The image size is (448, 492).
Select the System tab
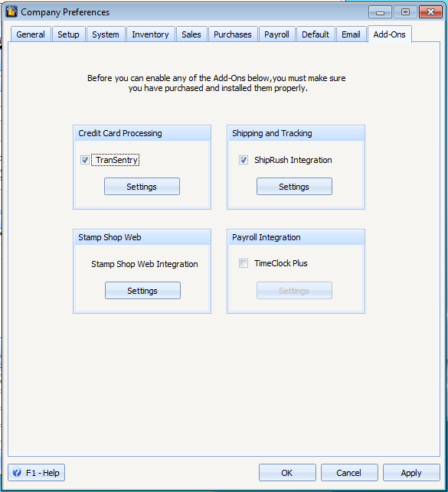point(106,34)
